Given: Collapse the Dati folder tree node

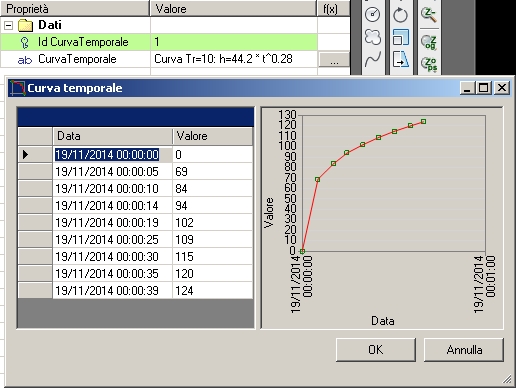Looking at the screenshot, I should 9,25.
